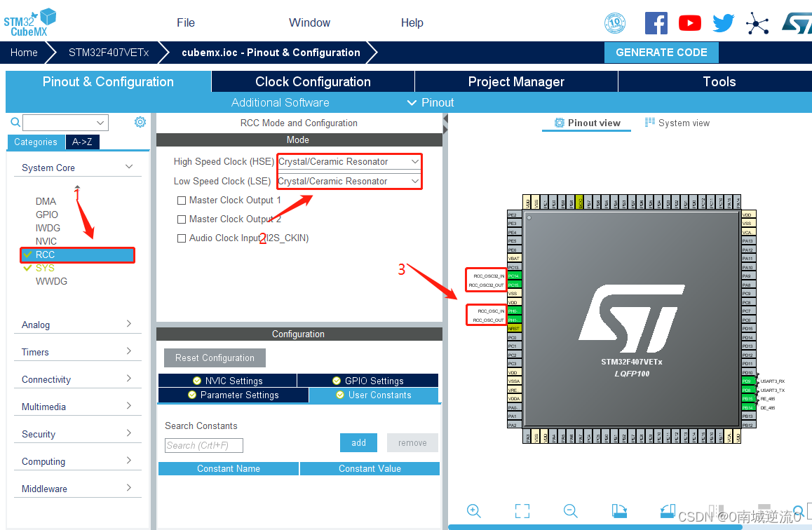Viewport: 812px width, 530px height.
Task: Open the CubeMX Facebook page icon
Action: pos(656,22)
